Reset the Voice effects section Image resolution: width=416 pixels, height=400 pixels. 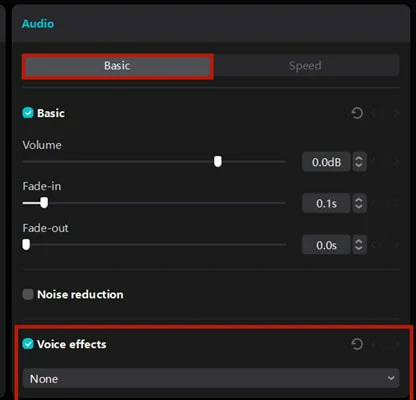tap(357, 344)
